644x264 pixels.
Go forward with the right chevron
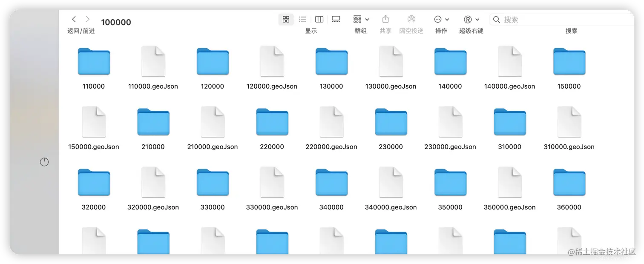(x=88, y=19)
